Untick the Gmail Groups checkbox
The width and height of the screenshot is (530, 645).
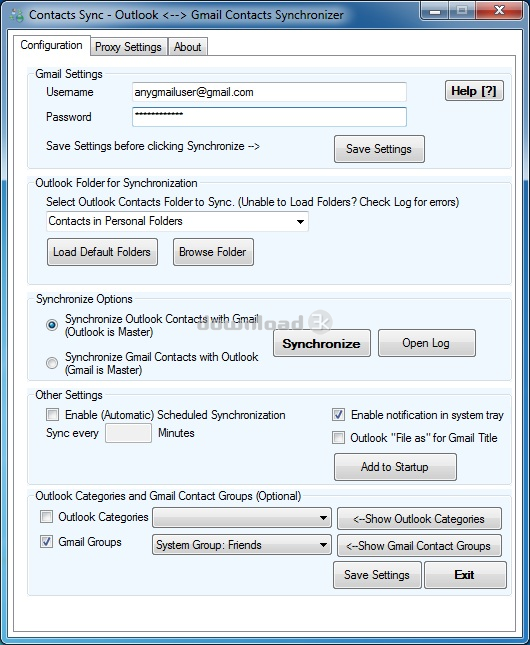click(x=46, y=542)
